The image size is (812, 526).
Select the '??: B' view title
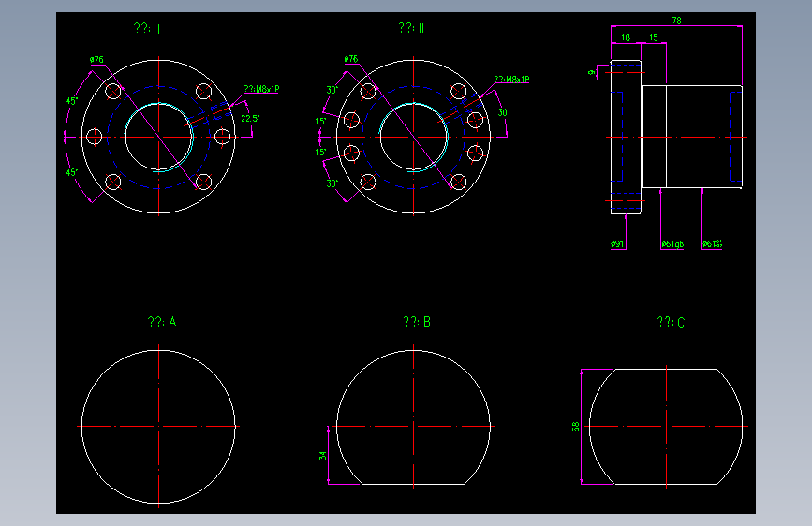pyautogui.click(x=417, y=322)
